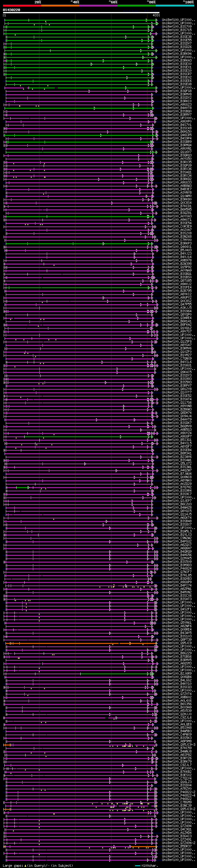Click the UniRef100_B3S715 hit label
This screenshot has height=868, width=197.
click(177, 30)
